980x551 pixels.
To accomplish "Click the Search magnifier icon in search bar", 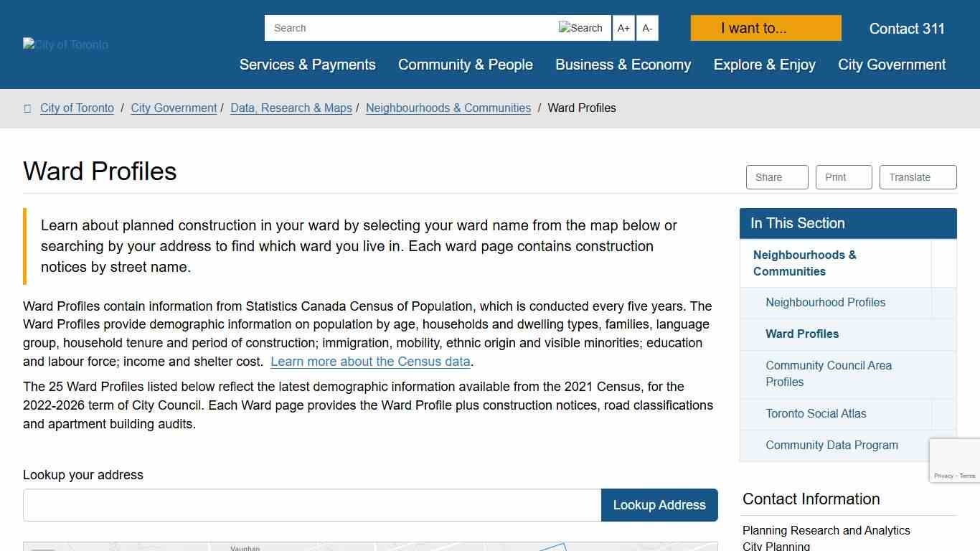I will point(580,28).
